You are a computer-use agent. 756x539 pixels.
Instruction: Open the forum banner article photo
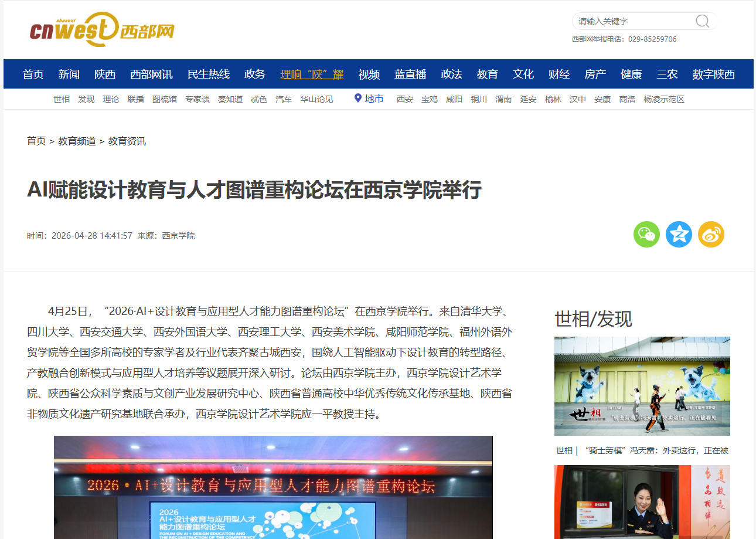coord(273,487)
